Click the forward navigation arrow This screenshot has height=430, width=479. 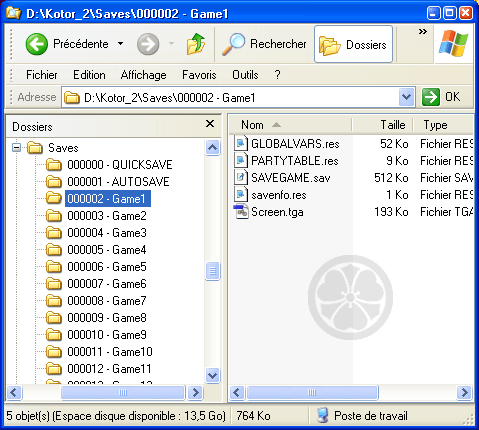pyautogui.click(x=148, y=44)
